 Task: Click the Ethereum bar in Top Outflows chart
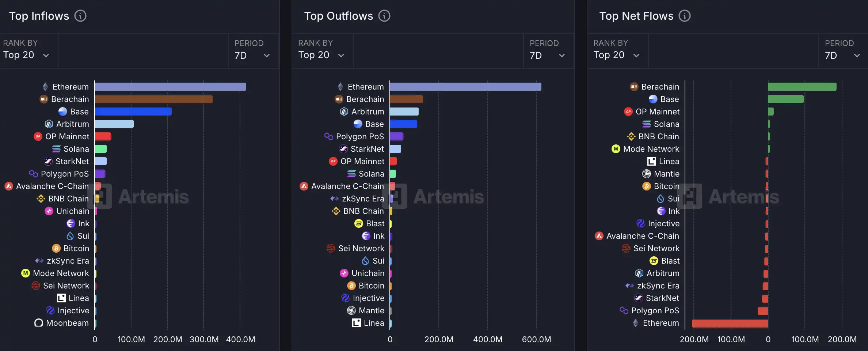pyautogui.click(x=465, y=87)
